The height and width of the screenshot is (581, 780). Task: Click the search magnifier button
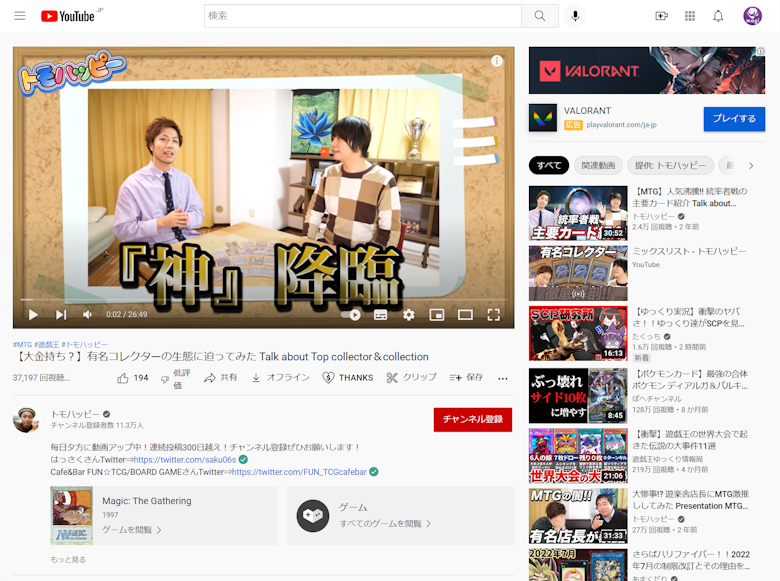(540, 16)
